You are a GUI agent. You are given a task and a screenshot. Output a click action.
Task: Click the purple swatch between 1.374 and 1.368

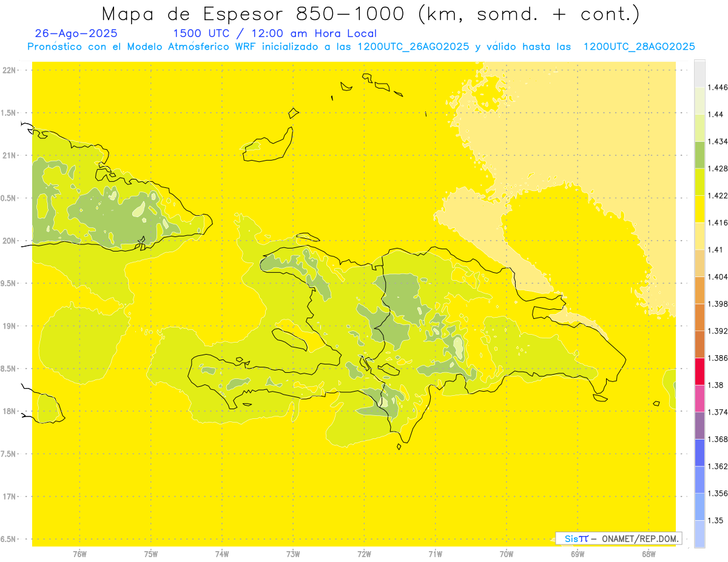[699, 426]
